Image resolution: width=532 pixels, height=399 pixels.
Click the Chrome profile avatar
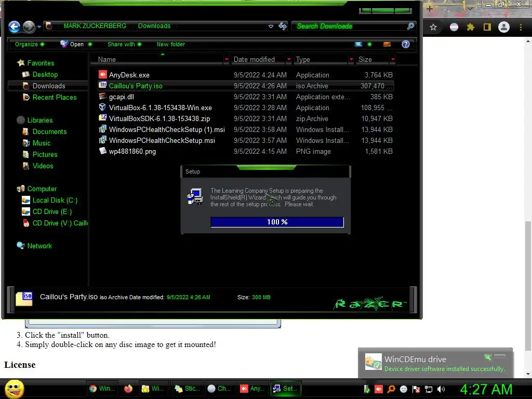pos(503,27)
